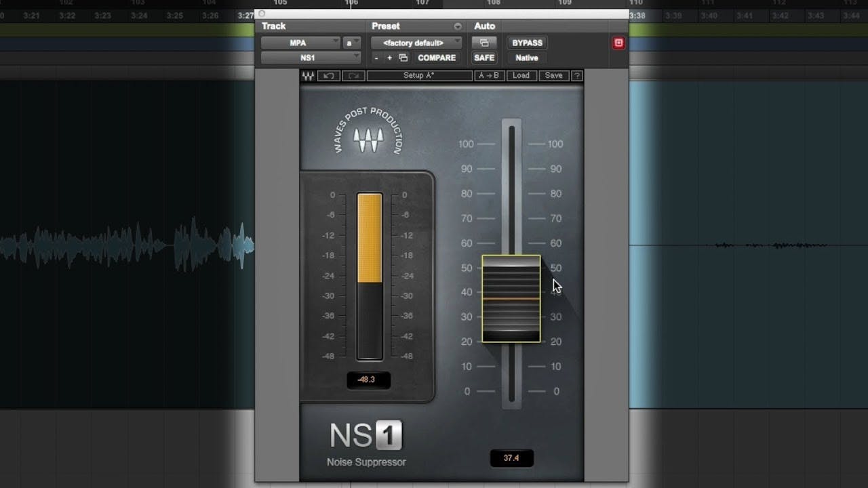This screenshot has height=488, width=868.
Task: Open the plug-in automation enable window icon
Action: 484,43
